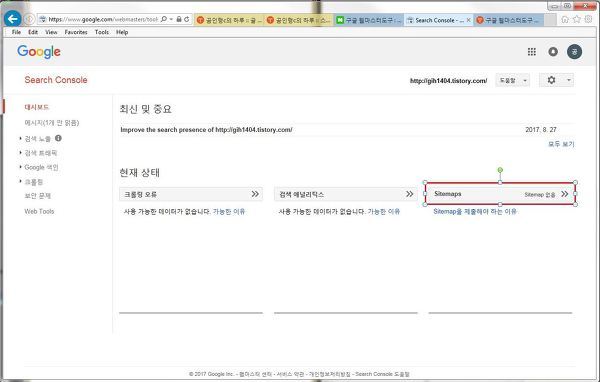
Task: Expand the dropdown arrow beside settings gear
Action: pos(569,80)
